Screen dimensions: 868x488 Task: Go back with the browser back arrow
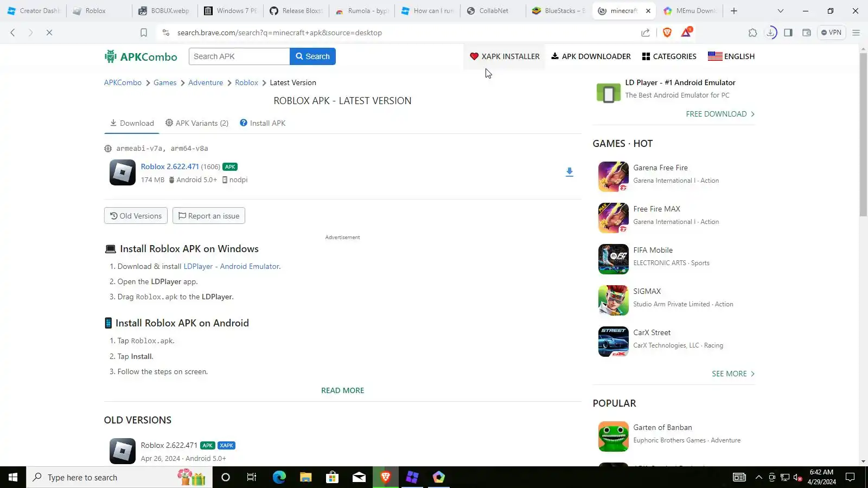coord(12,33)
